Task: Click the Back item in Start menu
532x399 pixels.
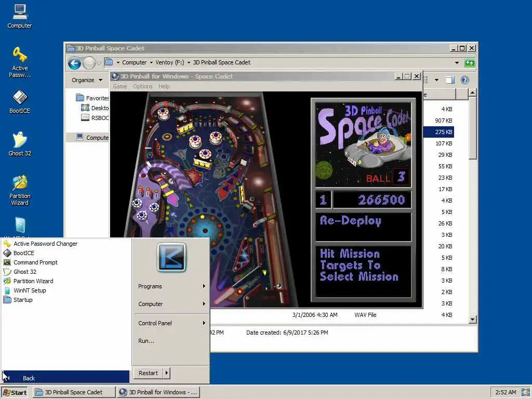Action: pos(66,378)
